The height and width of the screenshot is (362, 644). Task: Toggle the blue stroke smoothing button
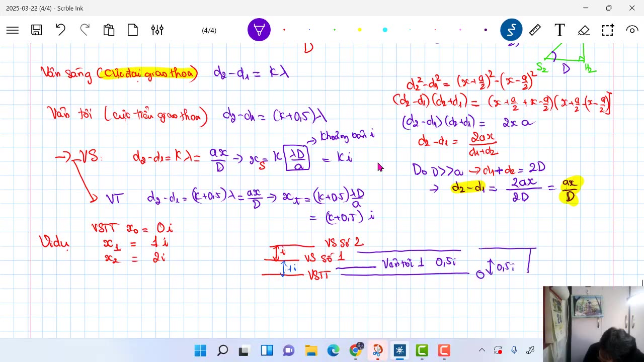click(x=511, y=30)
